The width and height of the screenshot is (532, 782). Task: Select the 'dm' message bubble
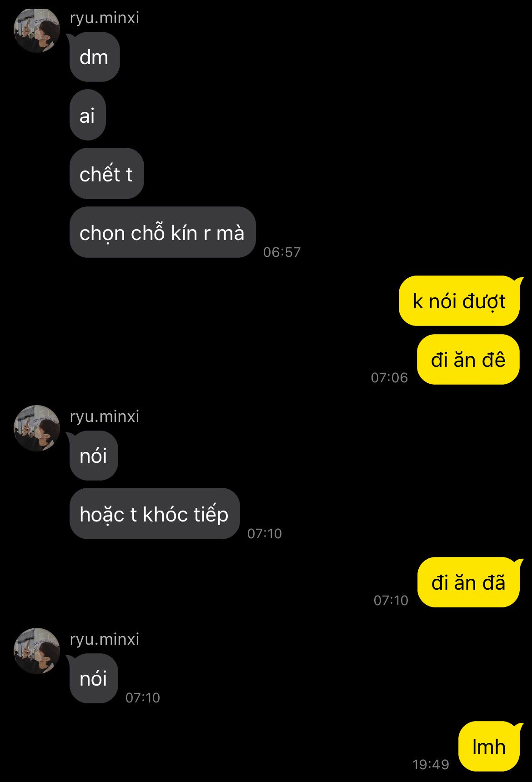(94, 57)
